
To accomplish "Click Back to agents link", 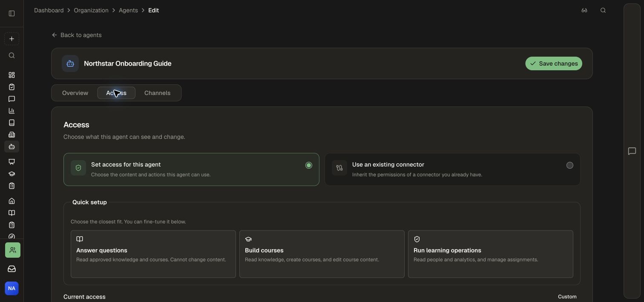I will 77,35.
